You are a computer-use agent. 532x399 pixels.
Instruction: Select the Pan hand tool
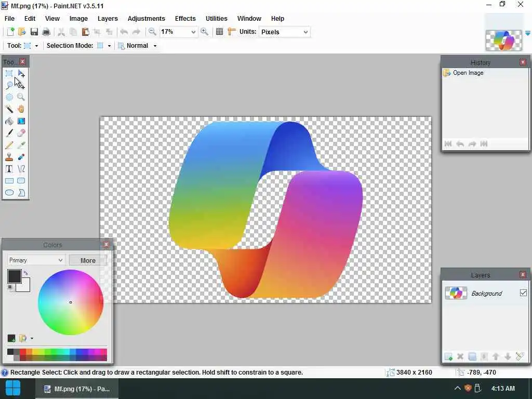tap(21, 109)
